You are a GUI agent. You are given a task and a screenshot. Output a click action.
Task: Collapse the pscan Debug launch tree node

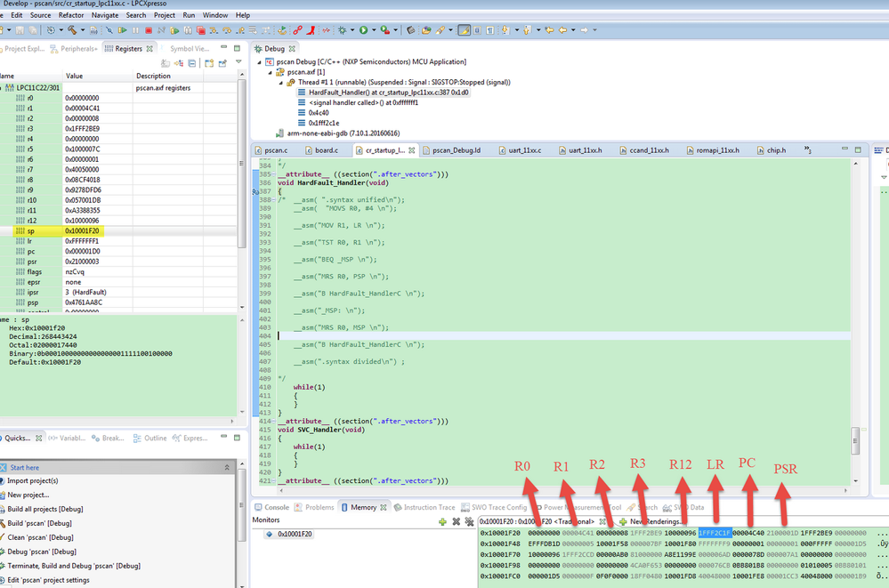pyautogui.click(x=260, y=62)
